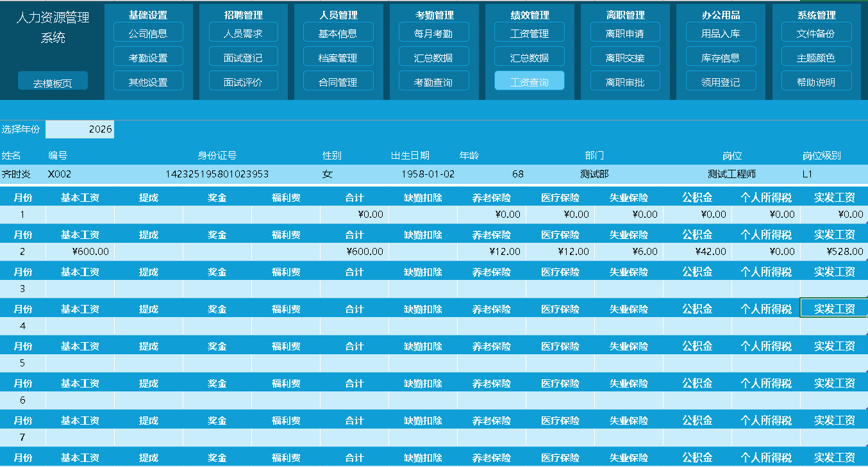Viewport: 868px width, 467px height.
Task: Go to 档案管理
Action: 338,58
